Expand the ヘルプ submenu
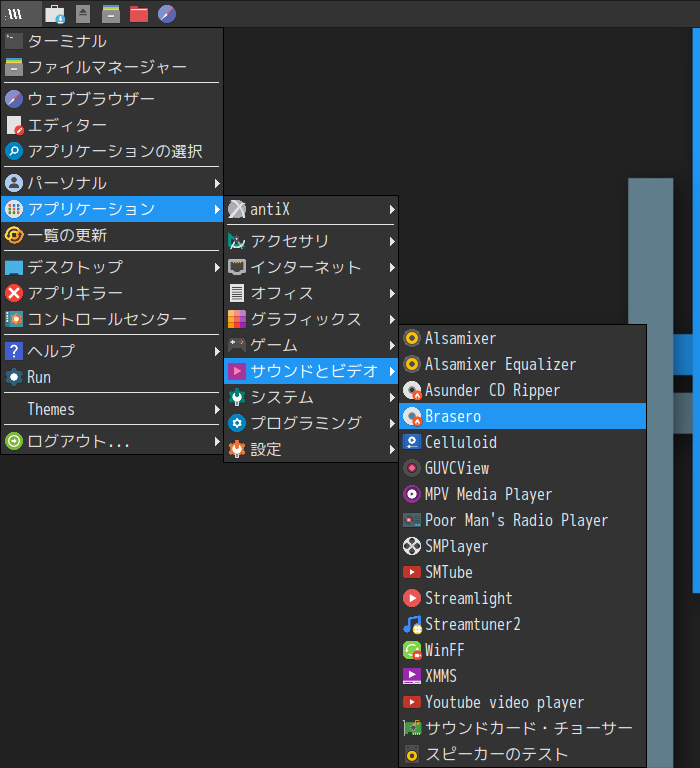 coord(112,351)
